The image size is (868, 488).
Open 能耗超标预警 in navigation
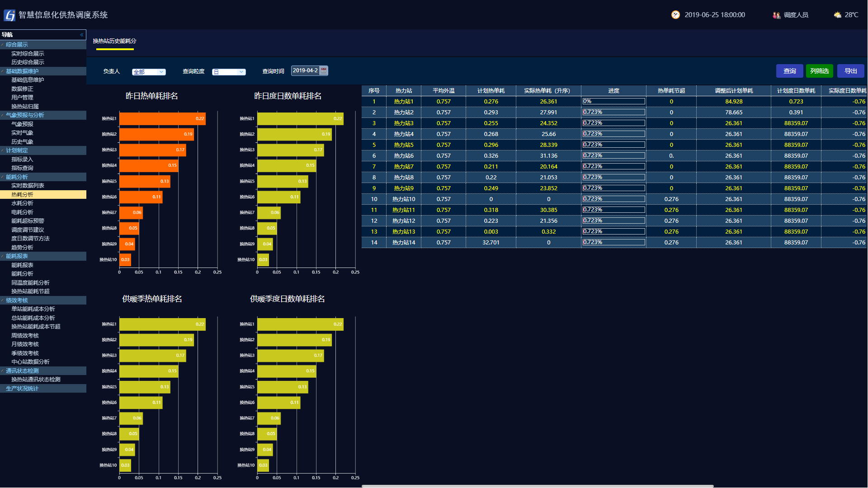28,221
